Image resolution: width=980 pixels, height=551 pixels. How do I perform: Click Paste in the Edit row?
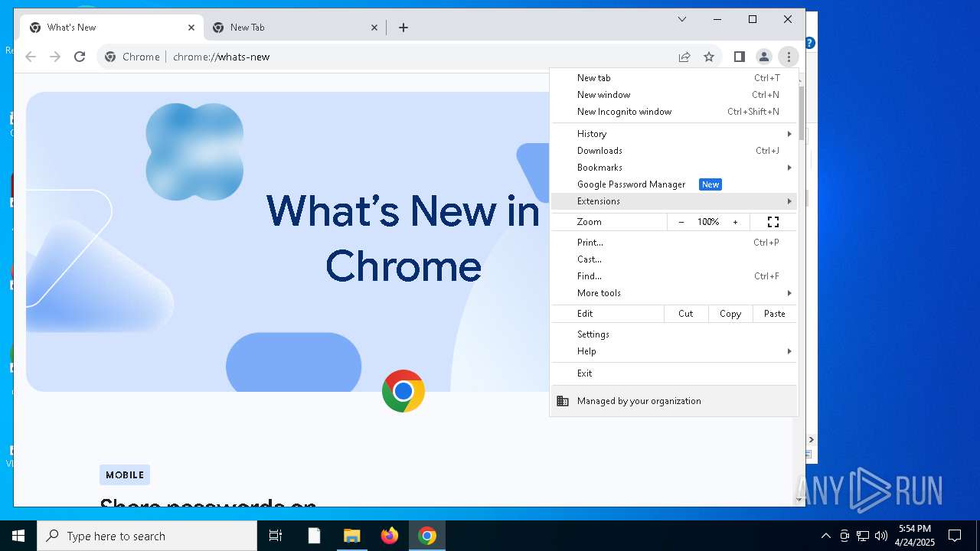click(x=775, y=314)
